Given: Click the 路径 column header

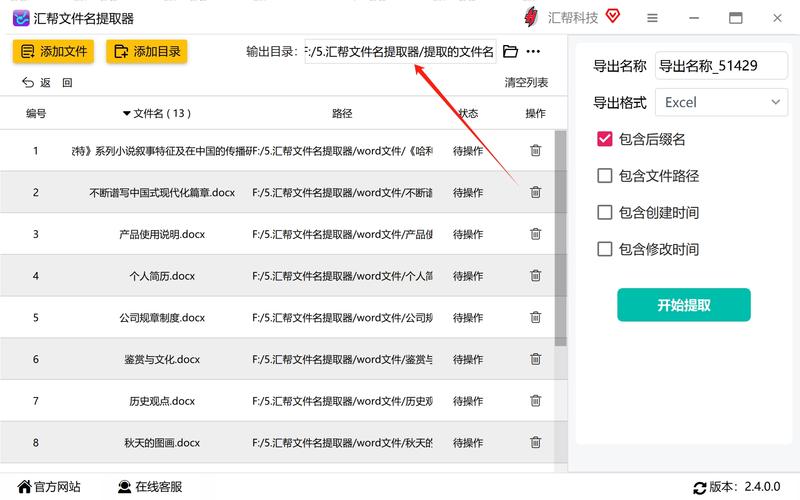Looking at the screenshot, I should (342, 113).
